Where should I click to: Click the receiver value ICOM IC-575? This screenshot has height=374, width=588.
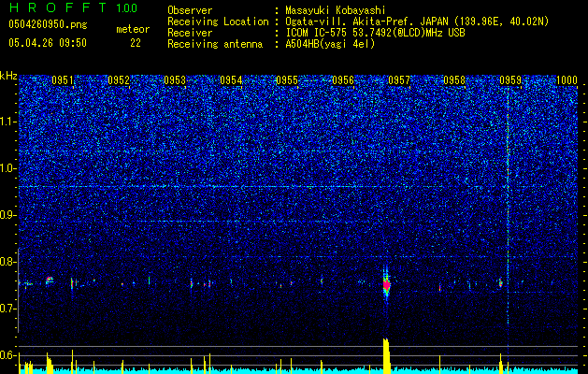(x=317, y=33)
